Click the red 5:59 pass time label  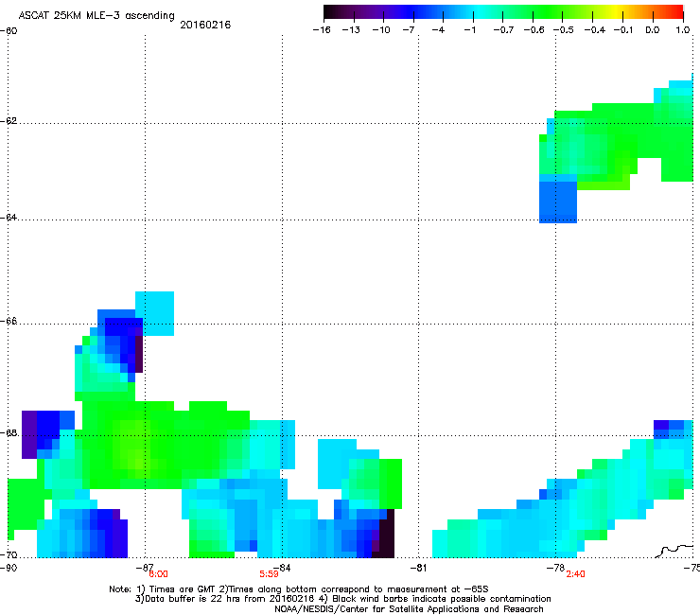(x=270, y=574)
